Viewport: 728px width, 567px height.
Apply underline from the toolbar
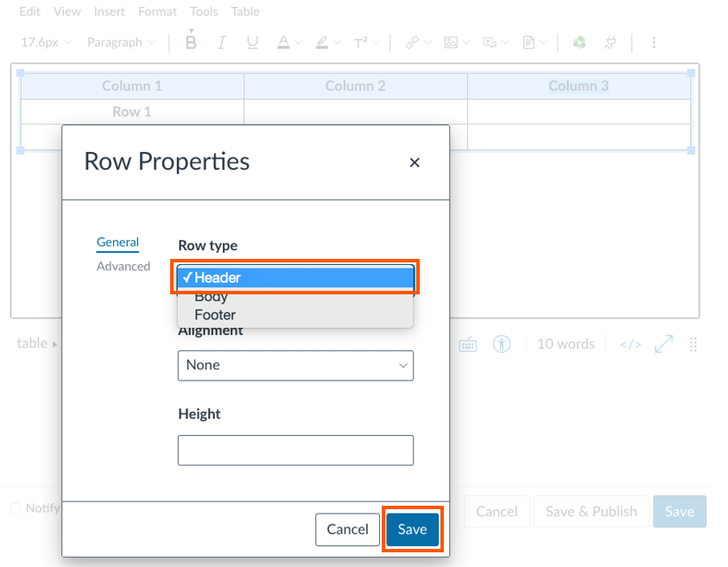coord(252,42)
